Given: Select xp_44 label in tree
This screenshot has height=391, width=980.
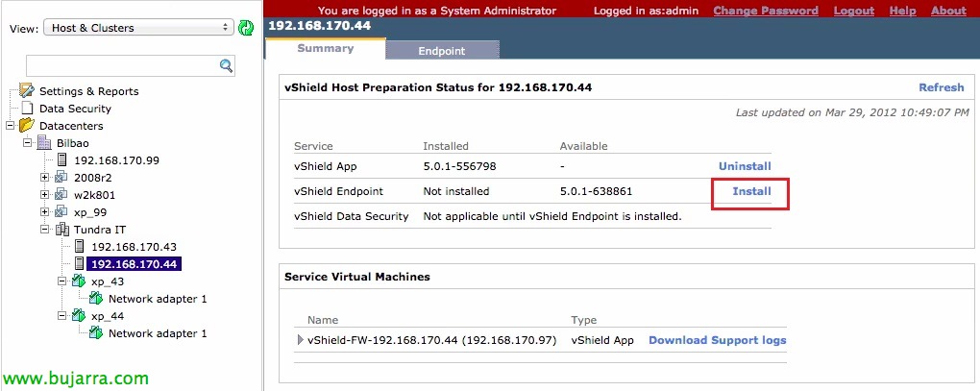Looking at the screenshot, I should click(108, 316).
